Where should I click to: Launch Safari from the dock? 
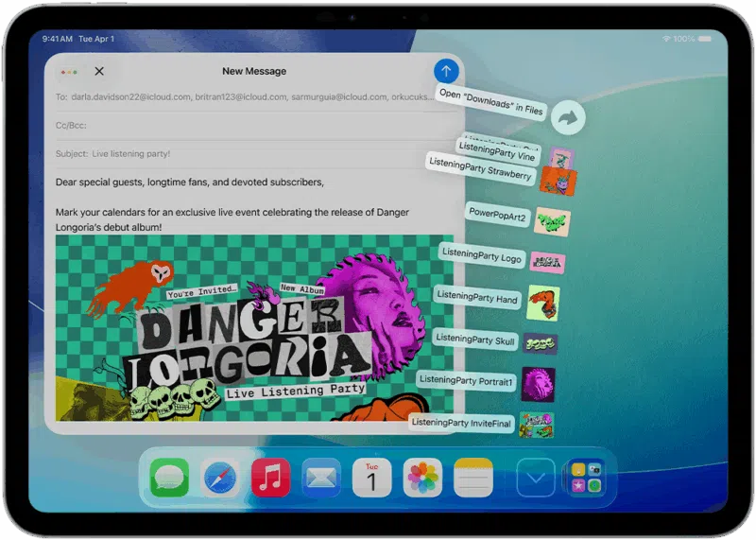click(x=220, y=478)
